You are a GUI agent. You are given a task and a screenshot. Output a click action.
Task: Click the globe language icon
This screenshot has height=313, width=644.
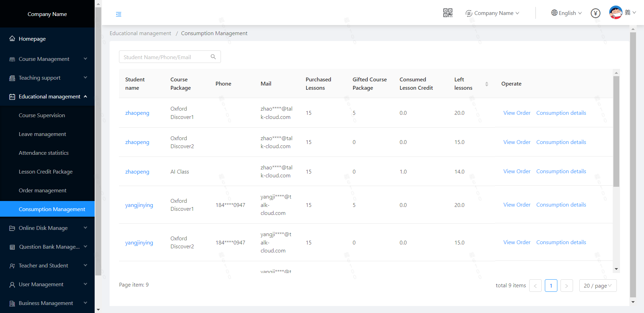pyautogui.click(x=554, y=13)
